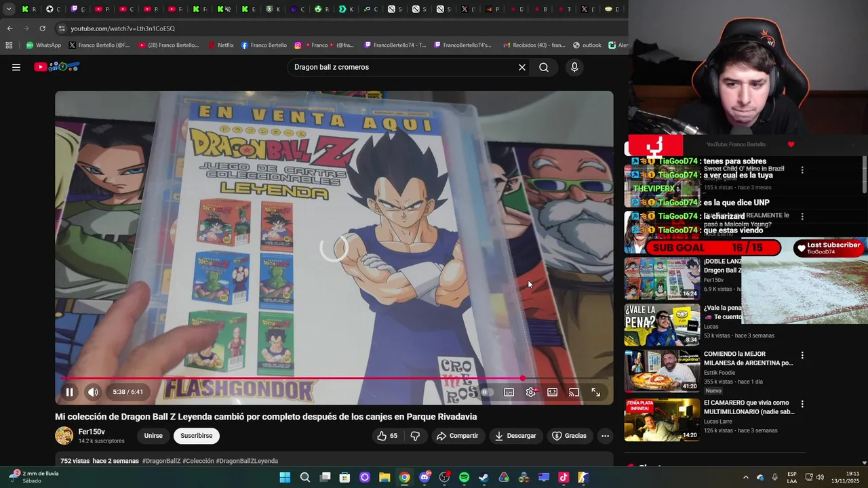Open El CAMARERO que vivía como MULTIMILLONARIO video

point(749,407)
